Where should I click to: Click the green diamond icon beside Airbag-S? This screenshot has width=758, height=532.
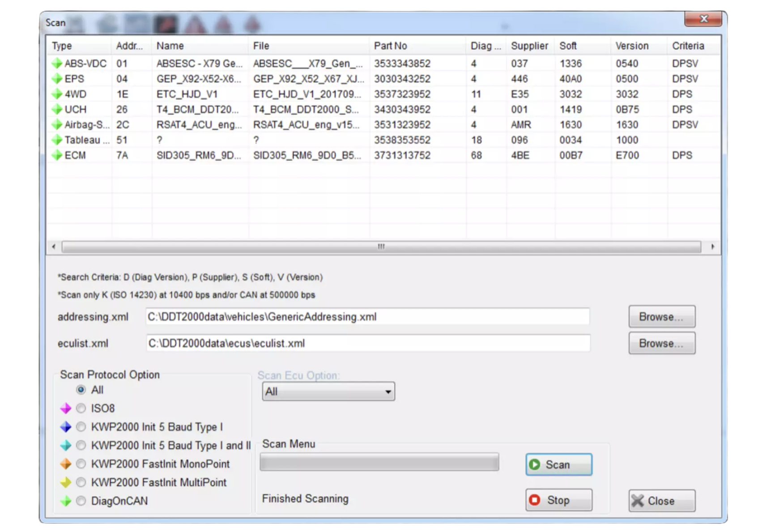(57, 124)
